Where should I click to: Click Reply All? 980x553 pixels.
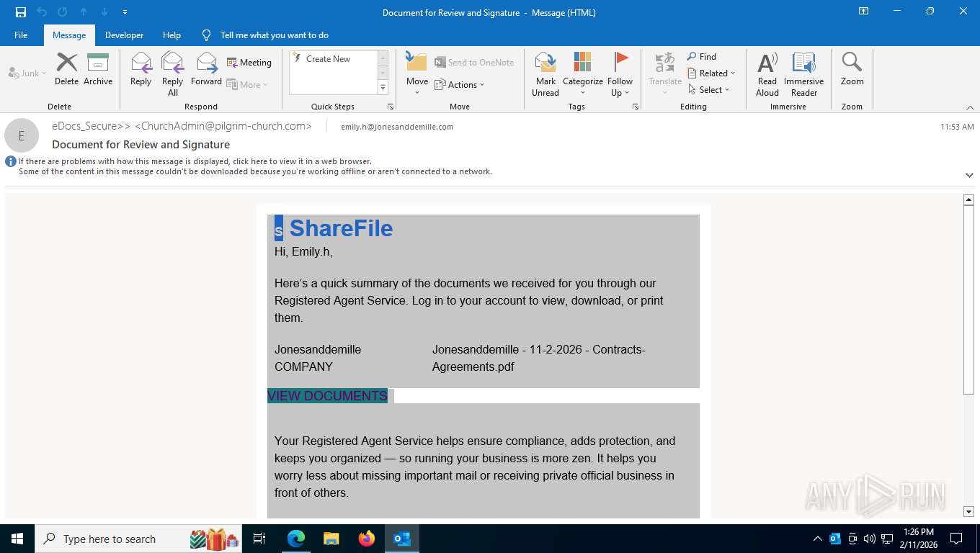tap(173, 73)
